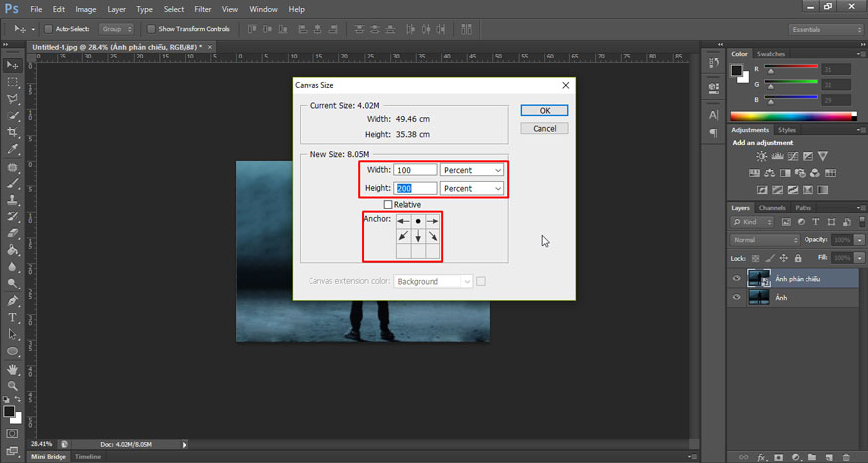Select the Ellipse shape tool

(12, 351)
